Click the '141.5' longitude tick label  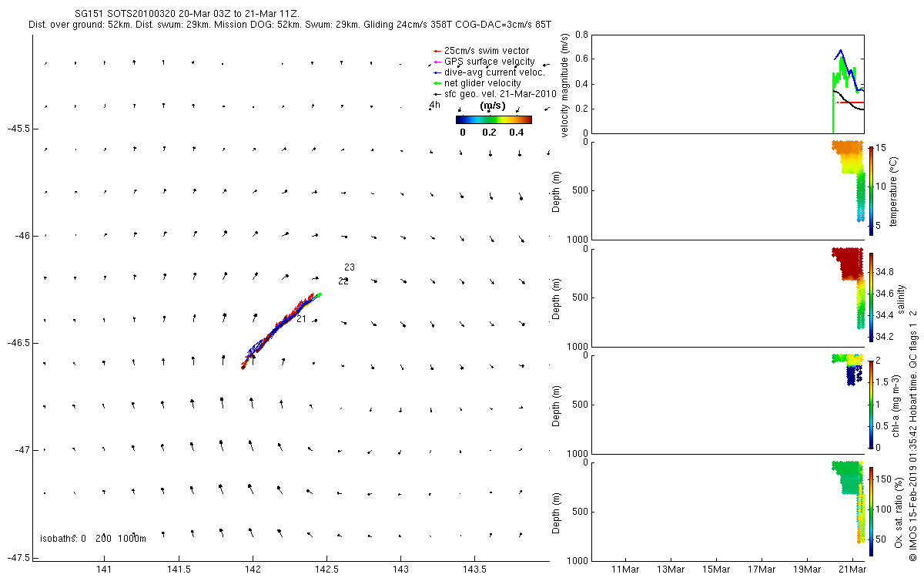(x=179, y=570)
